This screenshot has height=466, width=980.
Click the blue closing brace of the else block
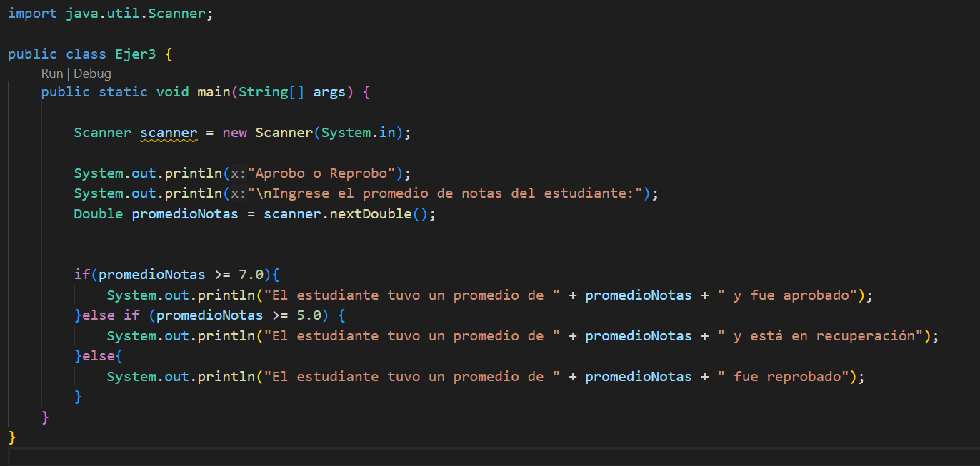click(78, 397)
